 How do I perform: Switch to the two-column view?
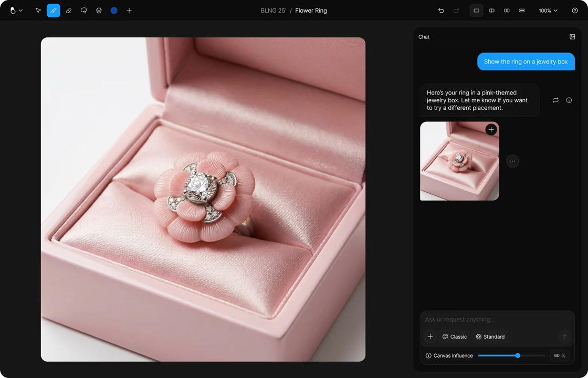click(507, 10)
